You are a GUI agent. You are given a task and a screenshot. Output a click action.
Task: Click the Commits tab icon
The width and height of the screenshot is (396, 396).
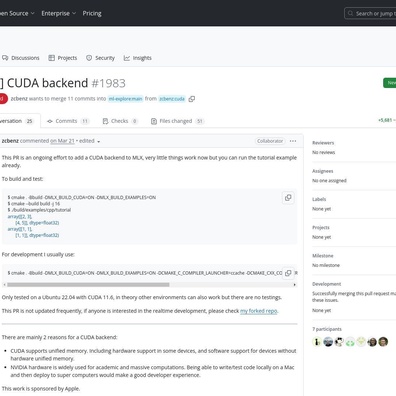point(50,121)
